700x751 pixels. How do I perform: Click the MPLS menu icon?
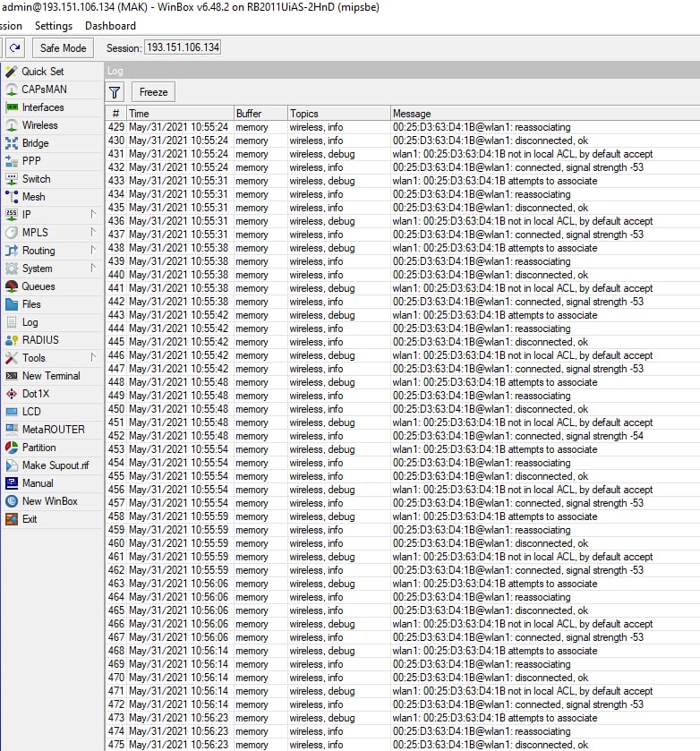click(12, 233)
